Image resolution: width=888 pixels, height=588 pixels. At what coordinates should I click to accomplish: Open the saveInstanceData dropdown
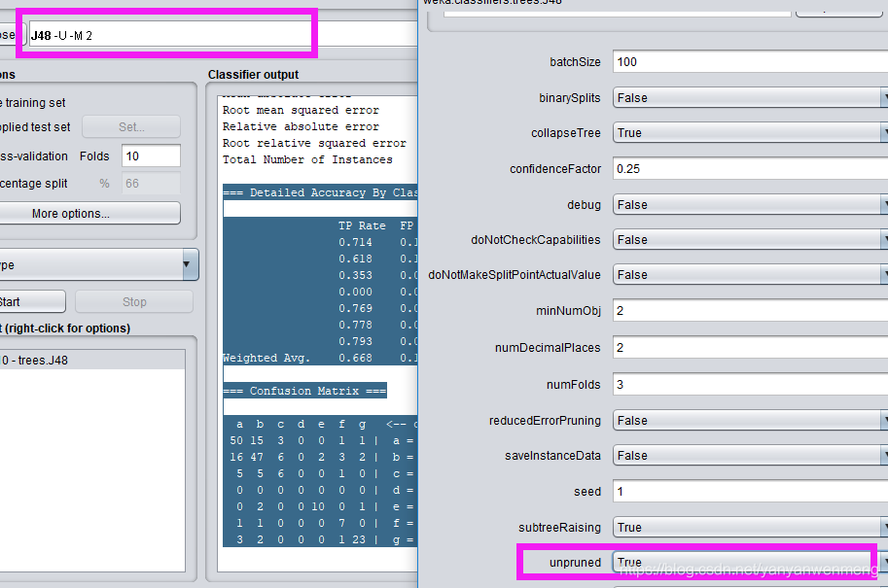coord(751,456)
